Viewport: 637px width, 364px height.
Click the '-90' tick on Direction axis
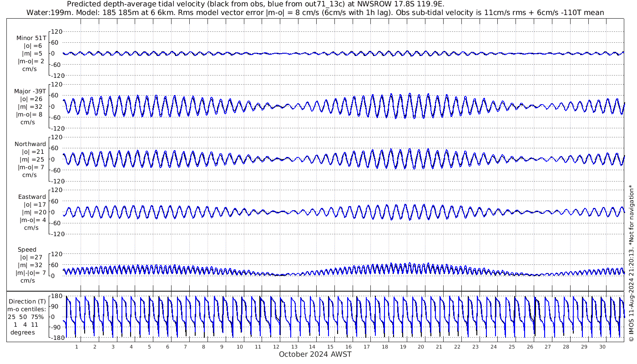tap(56, 327)
